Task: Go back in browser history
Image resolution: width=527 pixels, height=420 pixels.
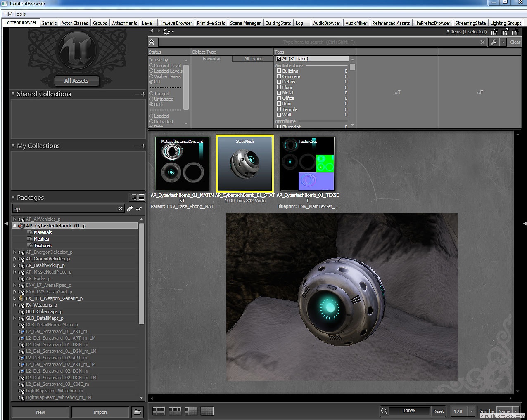Action: pos(152,31)
